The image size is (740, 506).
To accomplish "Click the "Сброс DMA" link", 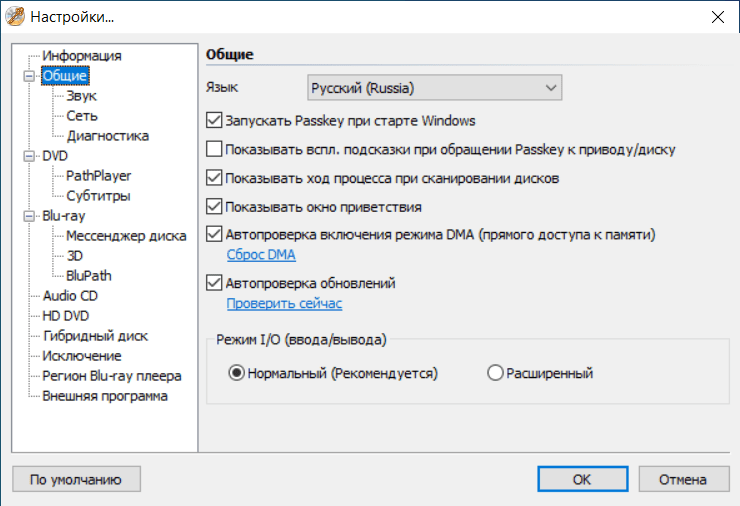I will point(261,255).
